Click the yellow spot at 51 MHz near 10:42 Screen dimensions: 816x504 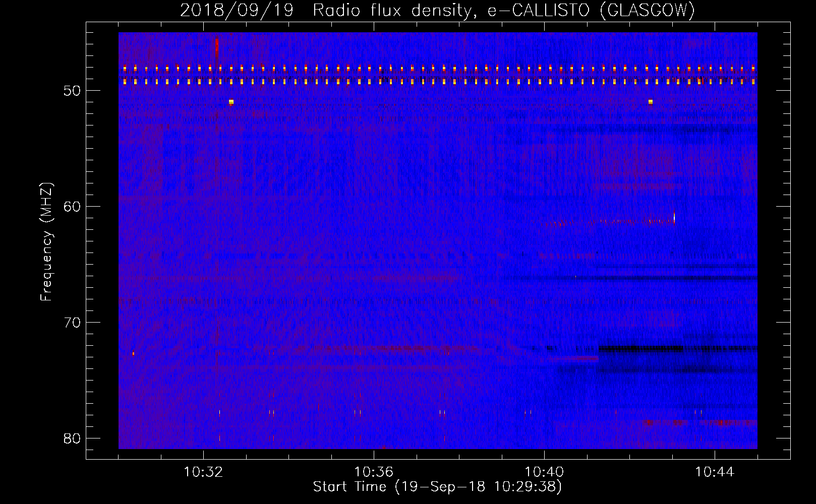[x=650, y=102]
